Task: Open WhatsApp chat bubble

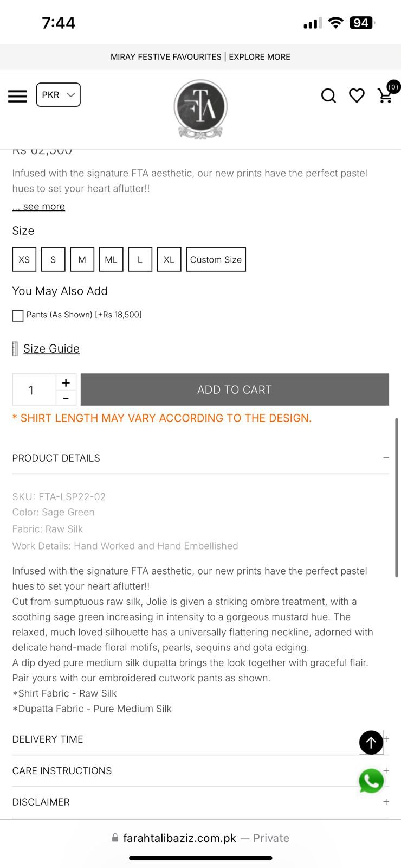Action: click(x=371, y=781)
